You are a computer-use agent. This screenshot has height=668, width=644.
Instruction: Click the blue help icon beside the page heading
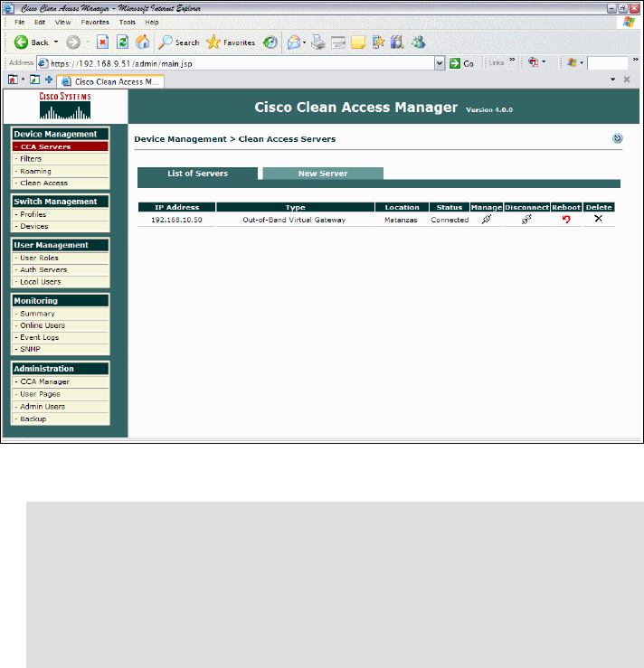pos(617,138)
